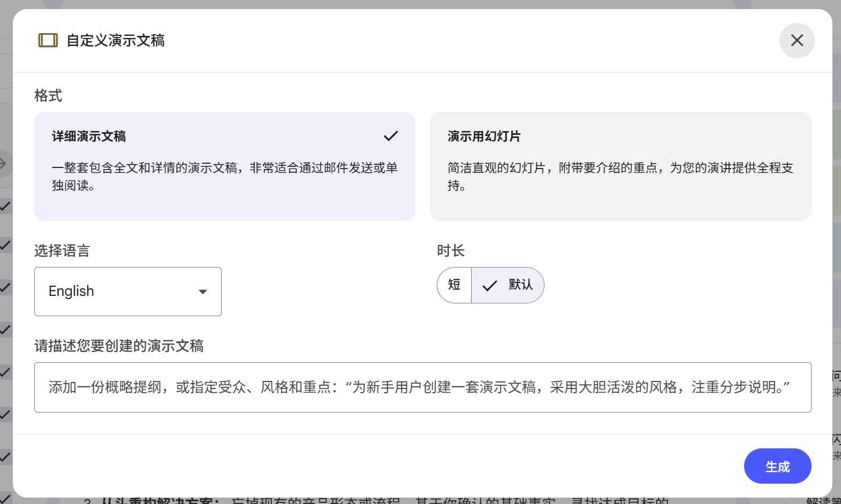Choose the 默认 duration option
Viewport: 841px width, 504px height.
507,285
